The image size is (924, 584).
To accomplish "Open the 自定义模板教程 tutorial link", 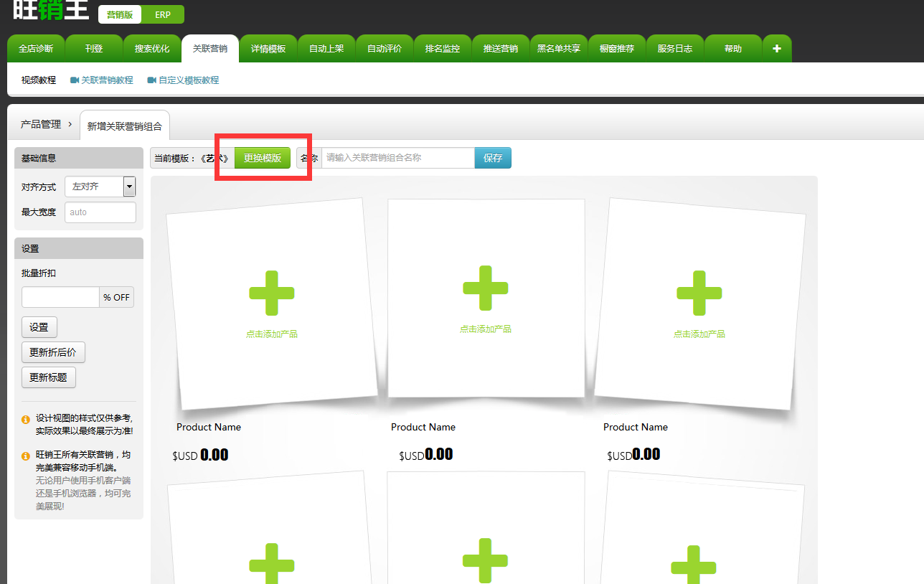I will tap(189, 80).
